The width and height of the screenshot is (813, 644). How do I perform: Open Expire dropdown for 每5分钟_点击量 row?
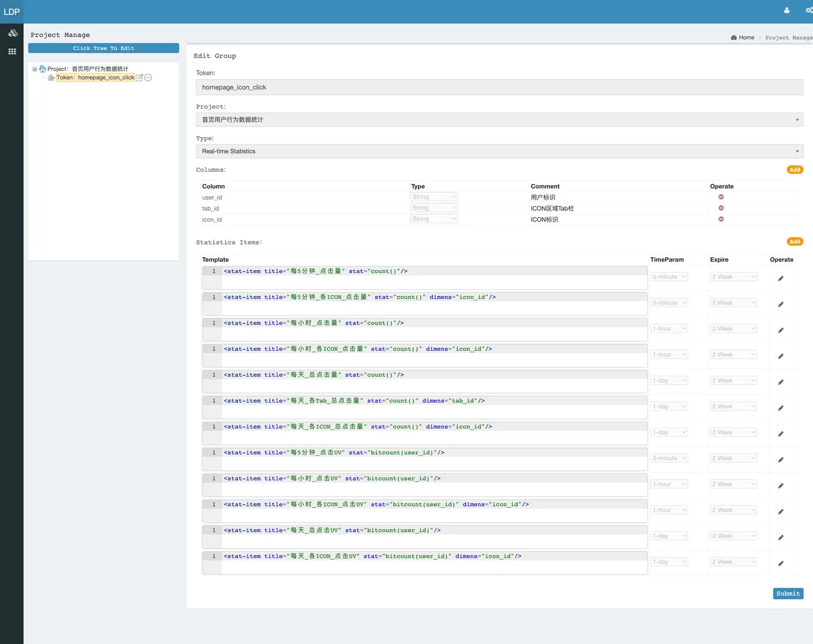point(733,277)
